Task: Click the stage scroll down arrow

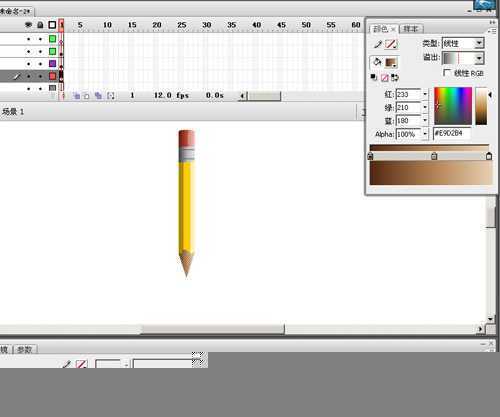Action: tap(490, 319)
